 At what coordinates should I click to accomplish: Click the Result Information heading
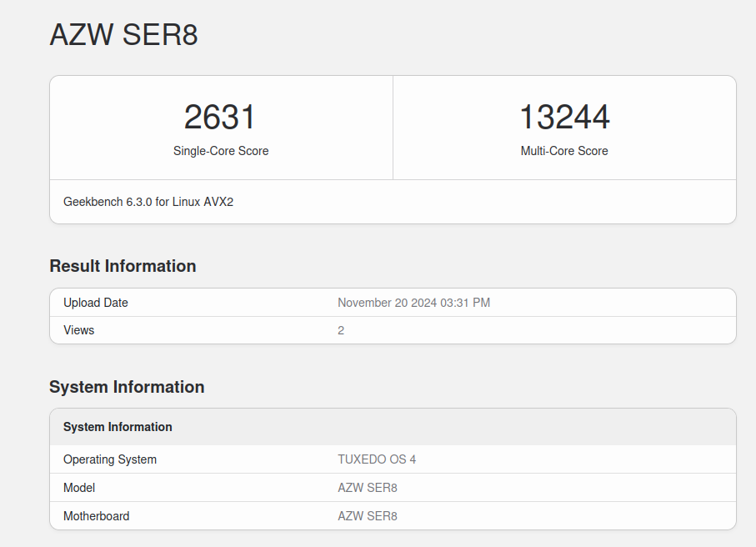click(x=123, y=266)
